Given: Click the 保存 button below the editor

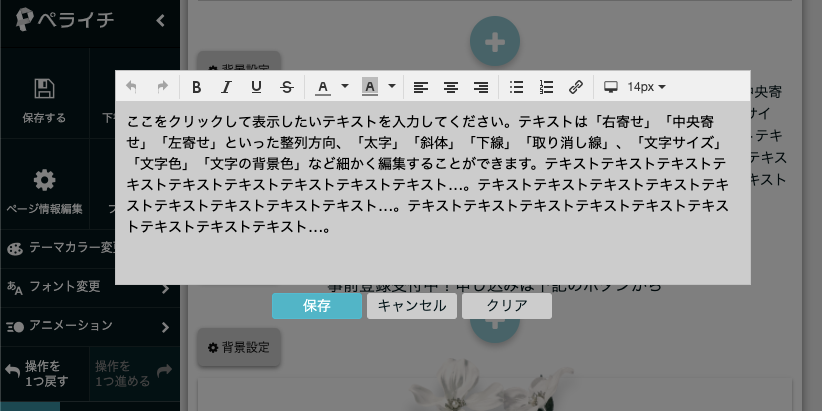Looking at the screenshot, I should click(316, 306).
